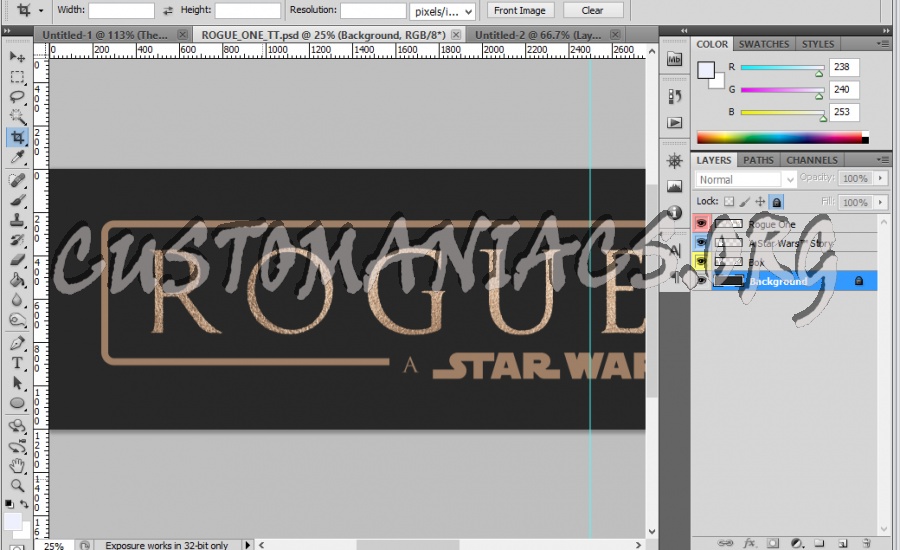Hide the Rogue One layer

pos(701,223)
